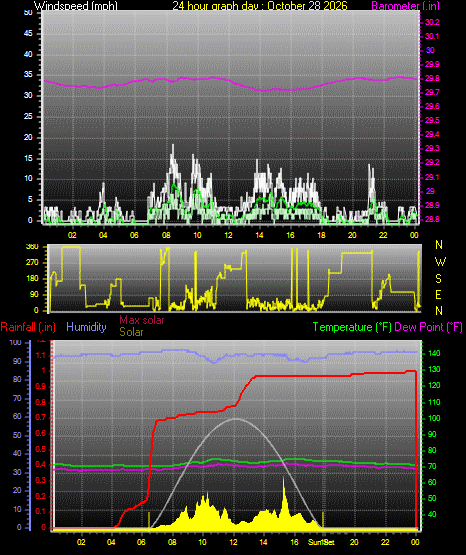
Task: Click the '35' windspeed axis value
Action: click(28, 75)
